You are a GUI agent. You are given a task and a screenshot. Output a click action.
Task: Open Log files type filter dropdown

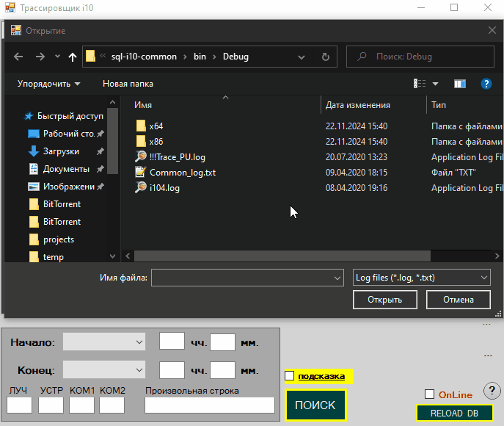pos(421,278)
